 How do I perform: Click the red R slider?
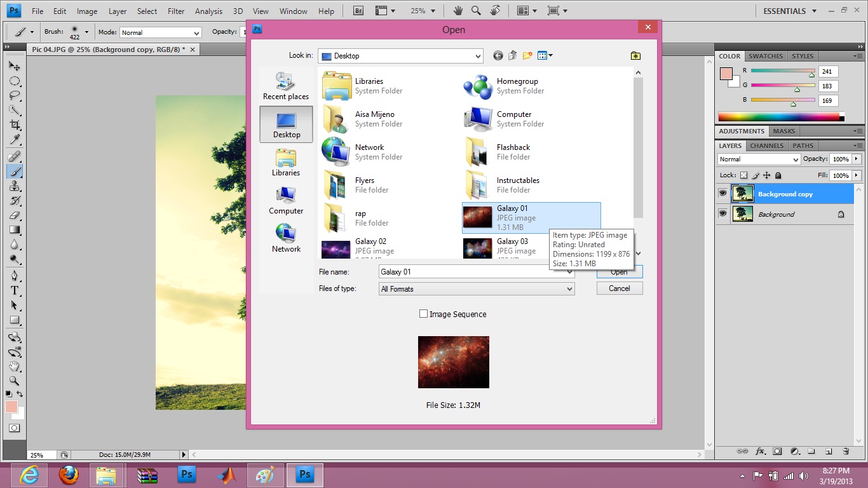(783, 71)
